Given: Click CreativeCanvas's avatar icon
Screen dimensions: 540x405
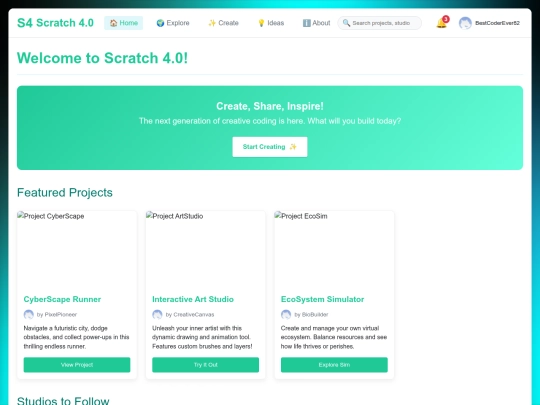Looking at the screenshot, I should [x=157, y=314].
